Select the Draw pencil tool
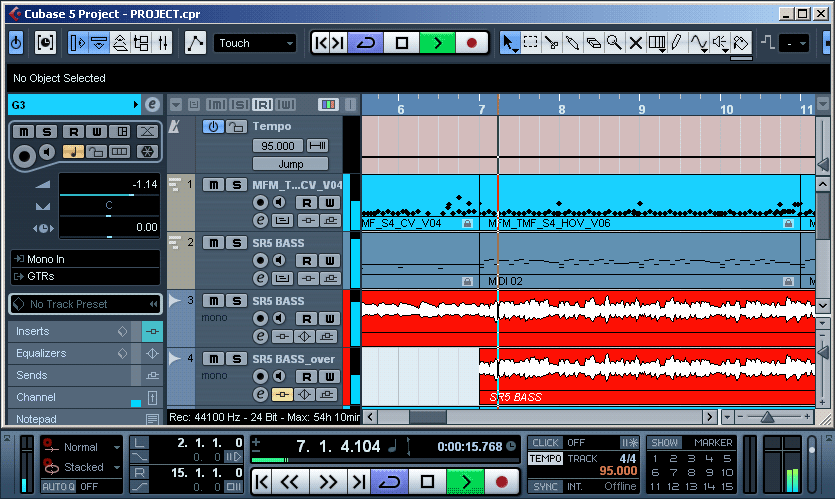Screen dimensions: 835x499 pos(677,43)
